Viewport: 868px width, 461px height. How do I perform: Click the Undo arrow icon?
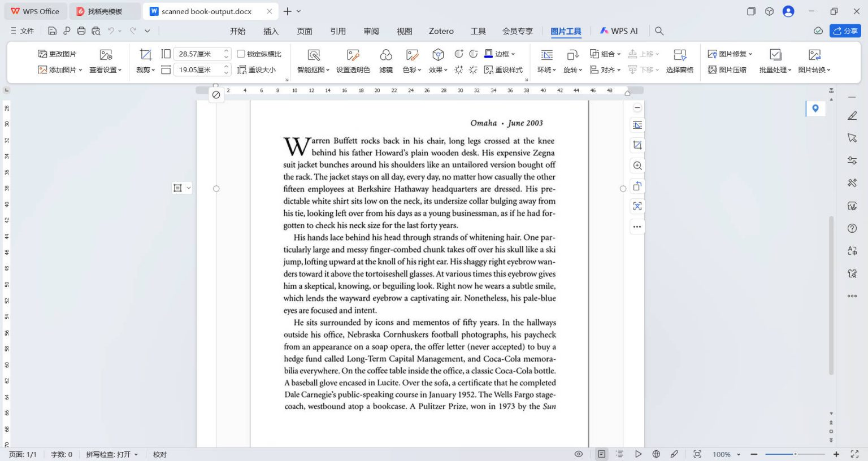(x=111, y=31)
